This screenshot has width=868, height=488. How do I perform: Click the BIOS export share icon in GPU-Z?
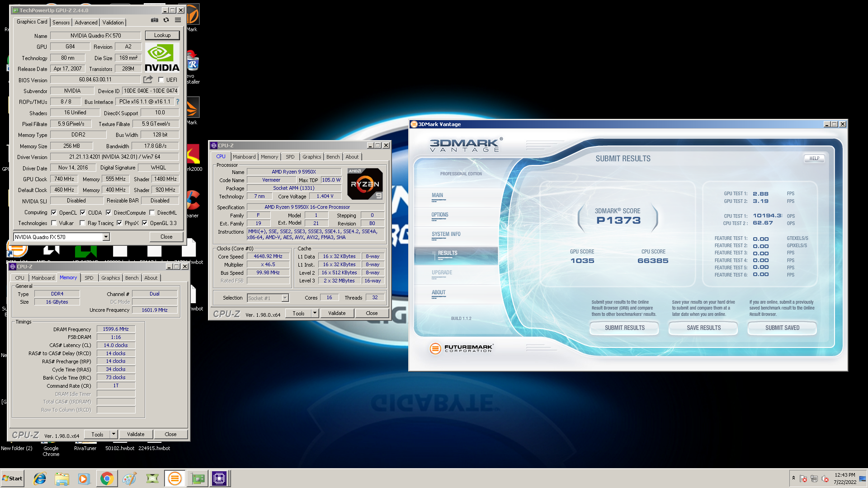pyautogui.click(x=148, y=80)
